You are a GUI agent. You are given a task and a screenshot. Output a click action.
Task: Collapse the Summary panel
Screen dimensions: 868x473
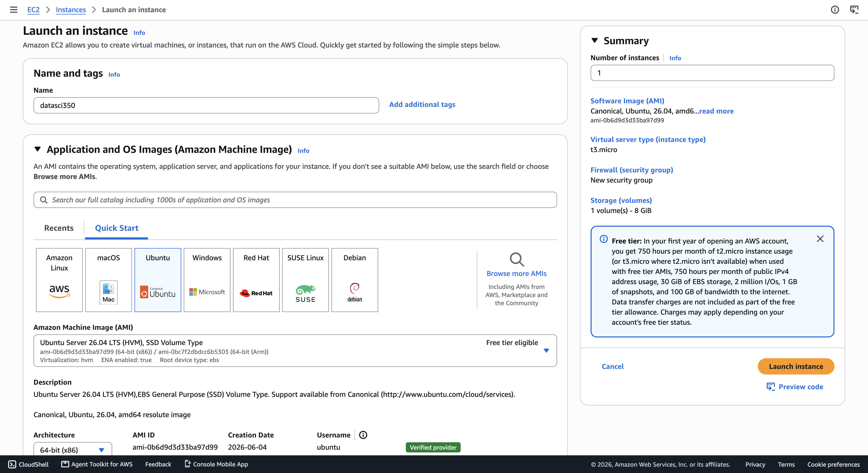tap(594, 41)
